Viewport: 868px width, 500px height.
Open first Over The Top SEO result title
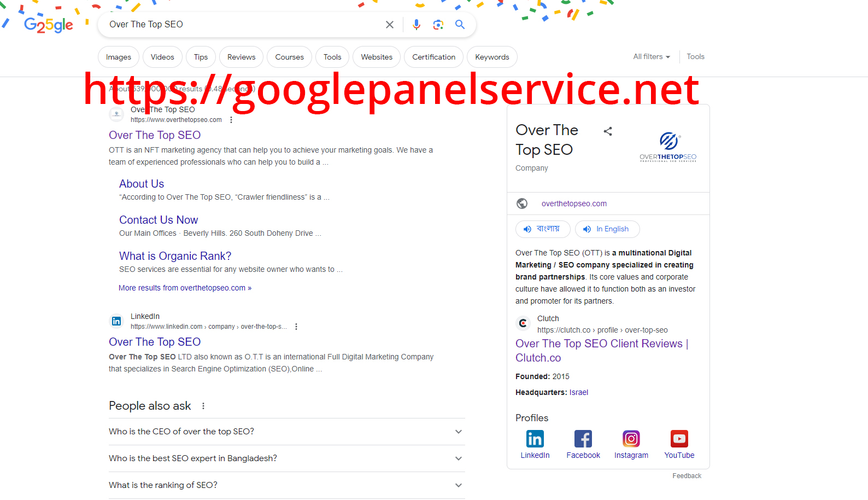(155, 135)
